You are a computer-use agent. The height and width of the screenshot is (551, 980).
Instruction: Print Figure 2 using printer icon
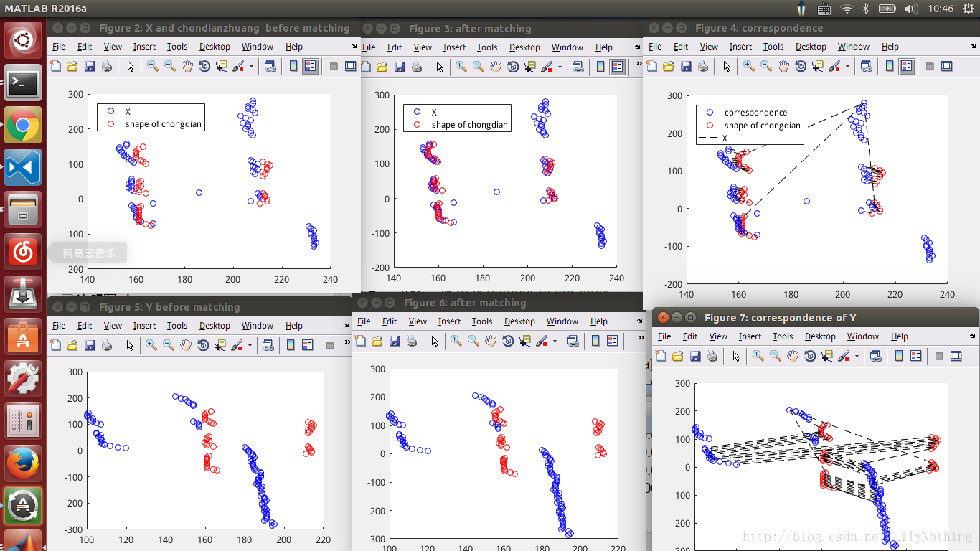click(x=107, y=67)
